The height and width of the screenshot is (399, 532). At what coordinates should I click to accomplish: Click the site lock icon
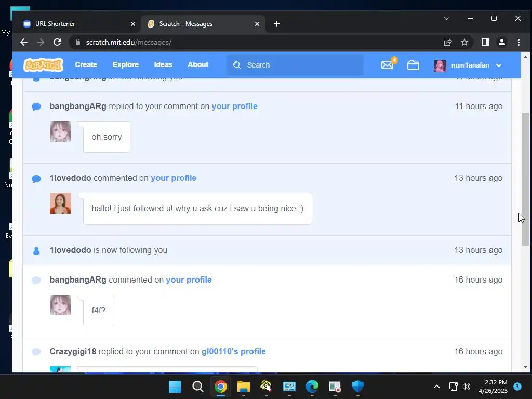point(78,42)
